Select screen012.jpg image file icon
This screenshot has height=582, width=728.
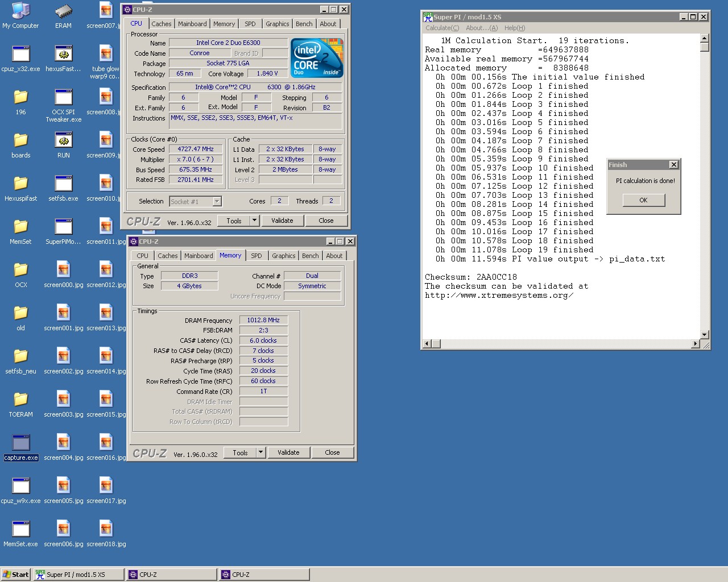pyautogui.click(x=106, y=275)
